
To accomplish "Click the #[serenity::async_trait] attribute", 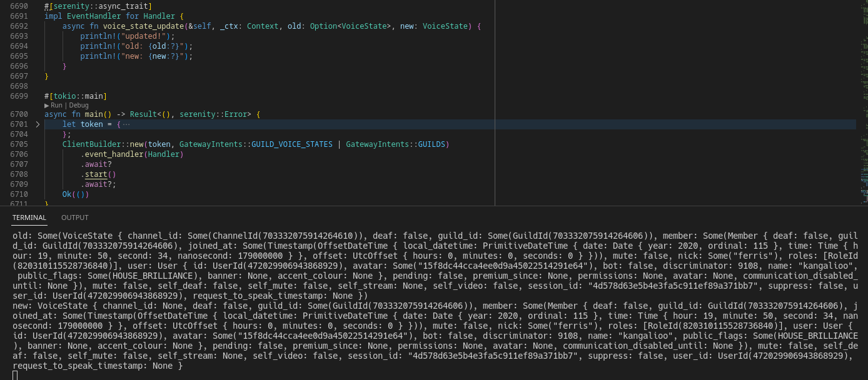I will (x=98, y=6).
